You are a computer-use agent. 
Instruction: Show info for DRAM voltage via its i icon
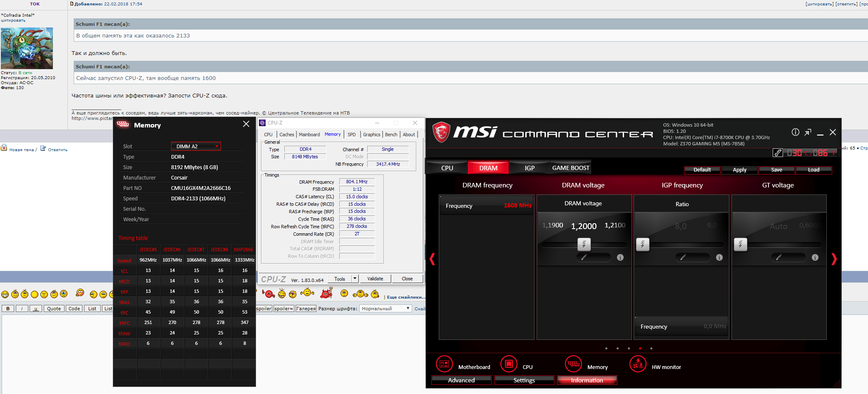620,257
